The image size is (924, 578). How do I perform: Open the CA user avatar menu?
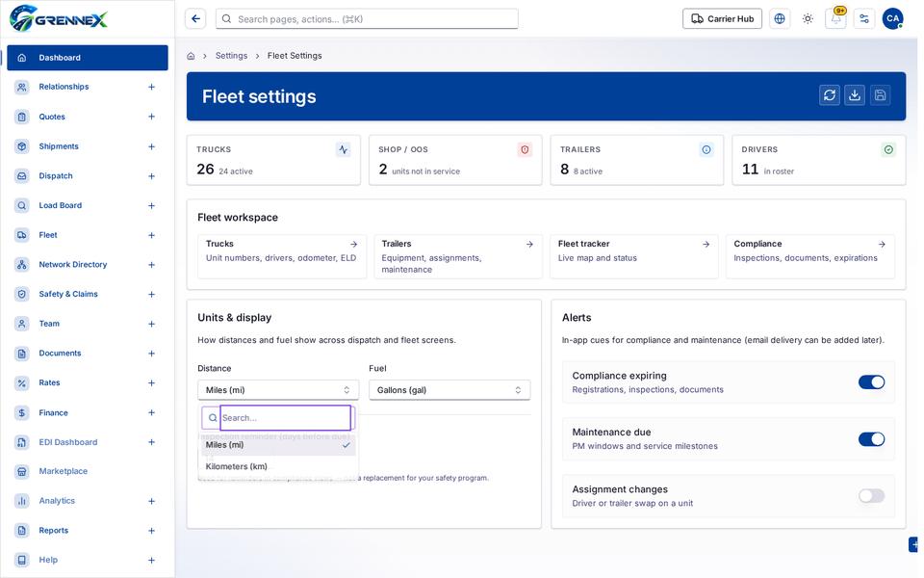[x=892, y=19]
